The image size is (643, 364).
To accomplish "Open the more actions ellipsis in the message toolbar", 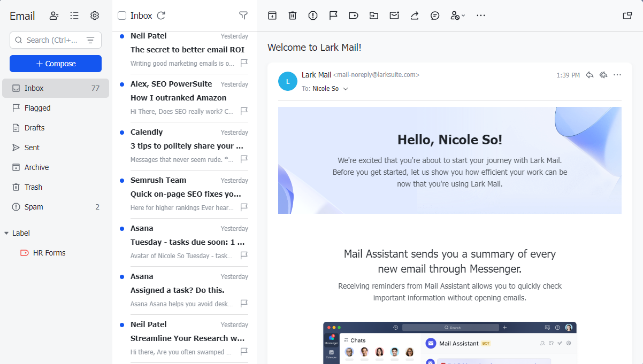I will [x=481, y=16].
